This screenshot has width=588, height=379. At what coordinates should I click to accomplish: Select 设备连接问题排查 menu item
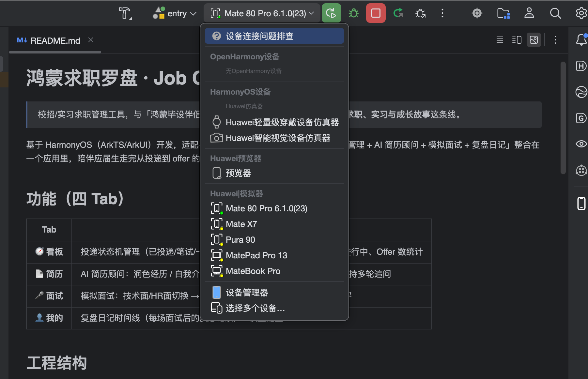click(x=274, y=36)
